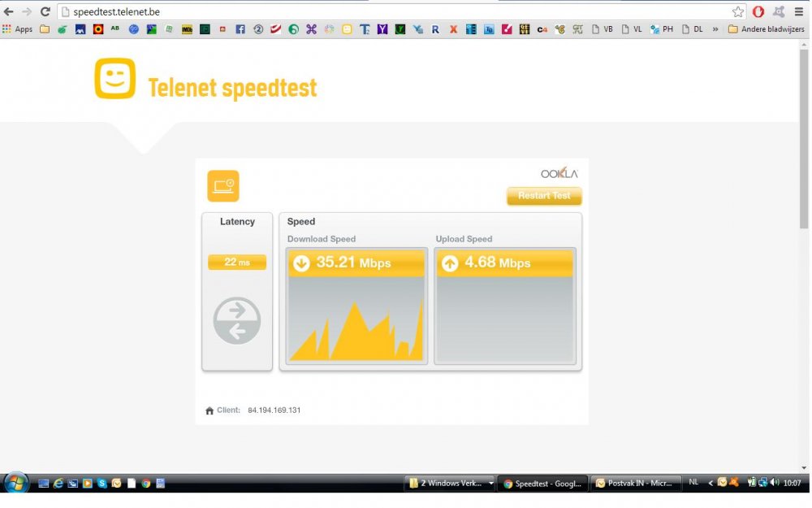This screenshot has height=508, width=812.
Task: Click the NL language indicator
Action: (x=694, y=483)
